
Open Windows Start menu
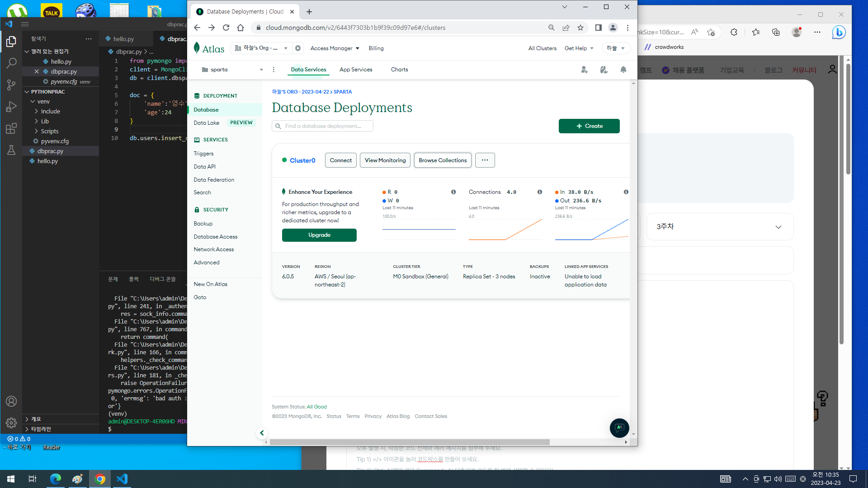[11, 479]
